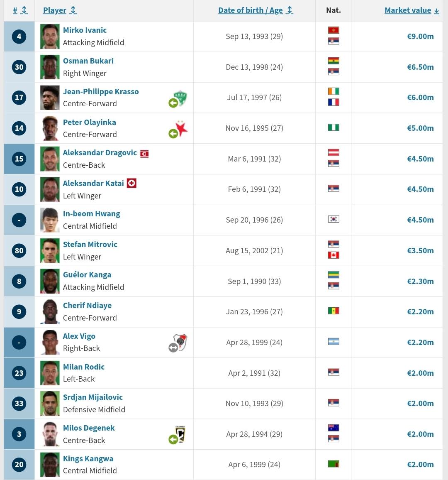Click Zambia flag in Kings Kangwa row
Screen dimensions: 448x480
[334, 464]
